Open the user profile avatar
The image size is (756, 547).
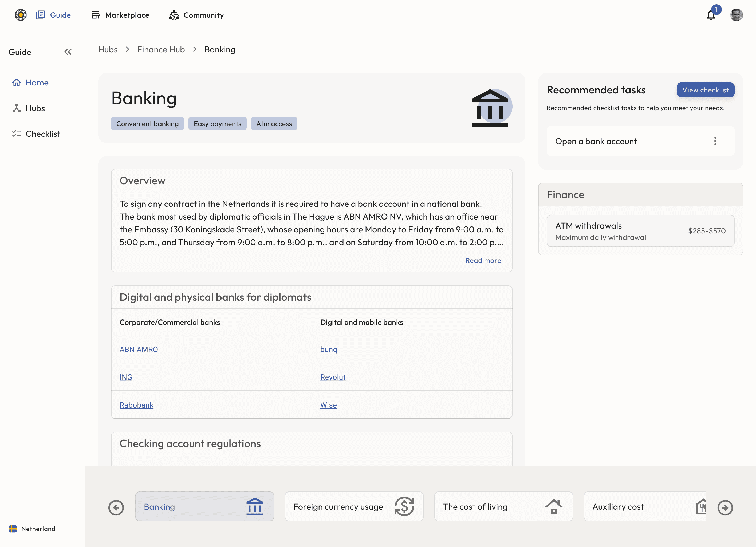pyautogui.click(x=736, y=15)
